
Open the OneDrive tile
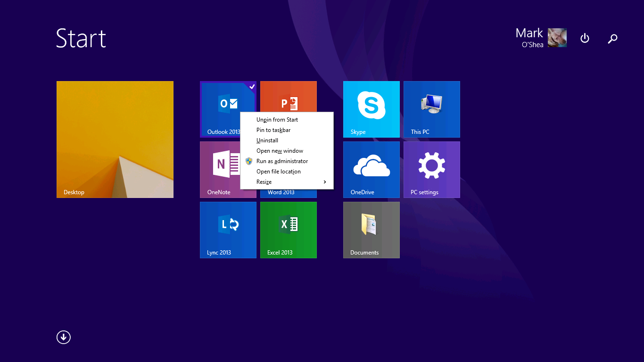(x=371, y=169)
